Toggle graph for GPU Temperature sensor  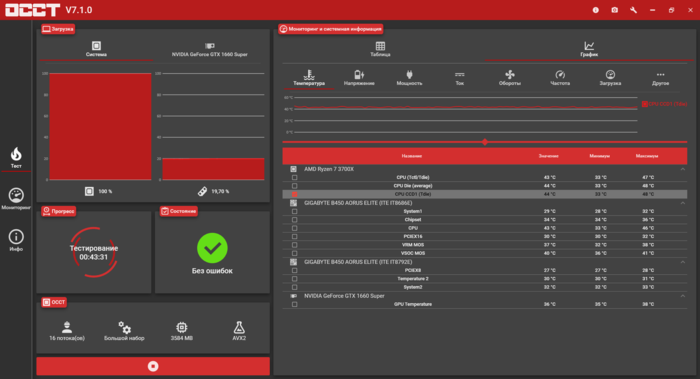click(x=294, y=304)
